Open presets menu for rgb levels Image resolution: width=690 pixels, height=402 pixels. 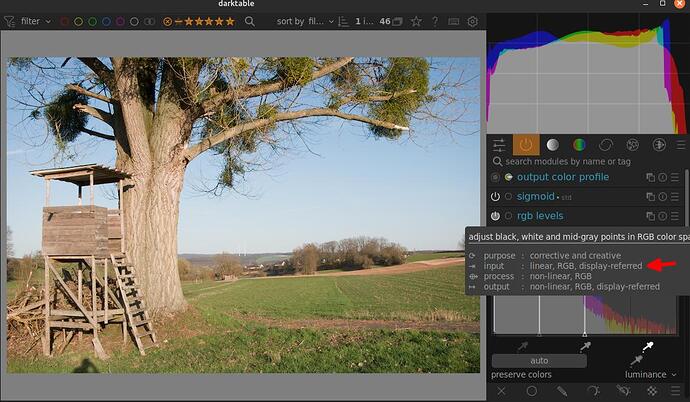pos(675,216)
